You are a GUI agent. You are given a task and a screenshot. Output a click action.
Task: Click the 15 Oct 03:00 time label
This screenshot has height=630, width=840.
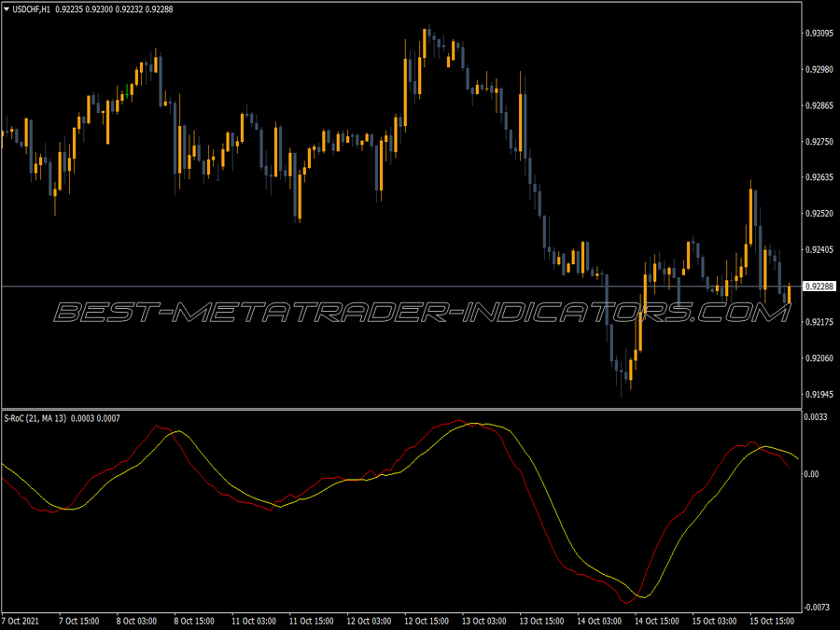[x=715, y=622]
